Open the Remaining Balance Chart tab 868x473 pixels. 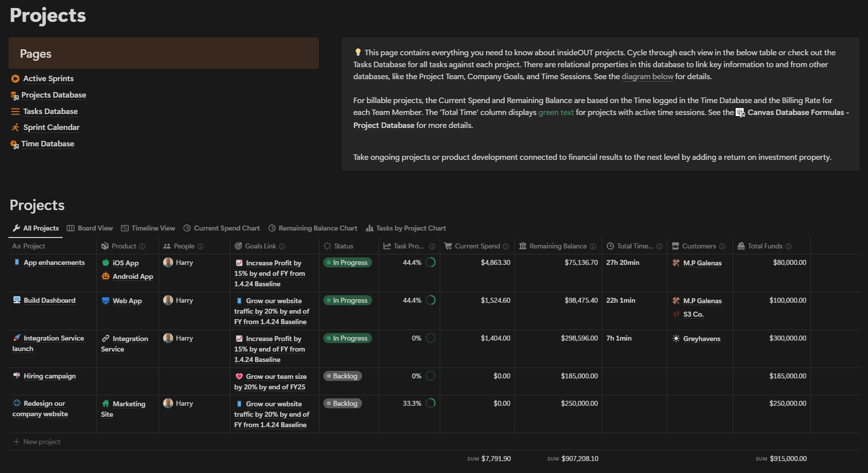[x=313, y=228]
